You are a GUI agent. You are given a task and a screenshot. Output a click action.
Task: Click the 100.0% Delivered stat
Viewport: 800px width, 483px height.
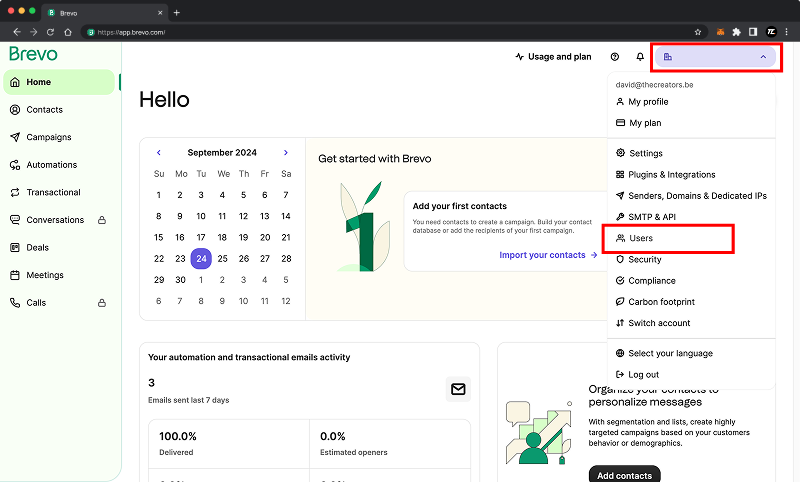point(229,443)
